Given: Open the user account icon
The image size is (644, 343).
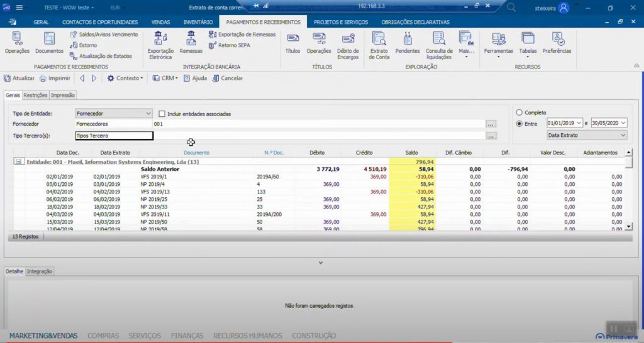Looking at the screenshot, I should click(564, 8).
